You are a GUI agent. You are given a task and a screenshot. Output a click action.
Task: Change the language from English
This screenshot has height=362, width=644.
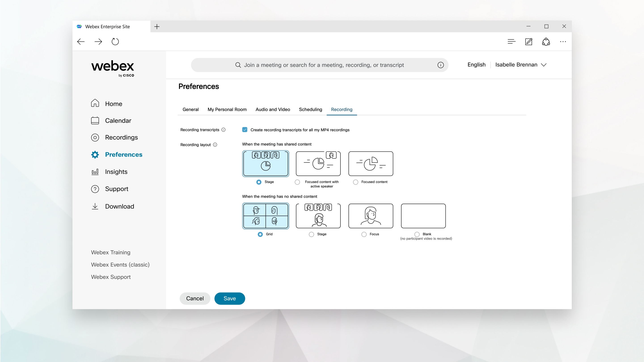pyautogui.click(x=476, y=65)
